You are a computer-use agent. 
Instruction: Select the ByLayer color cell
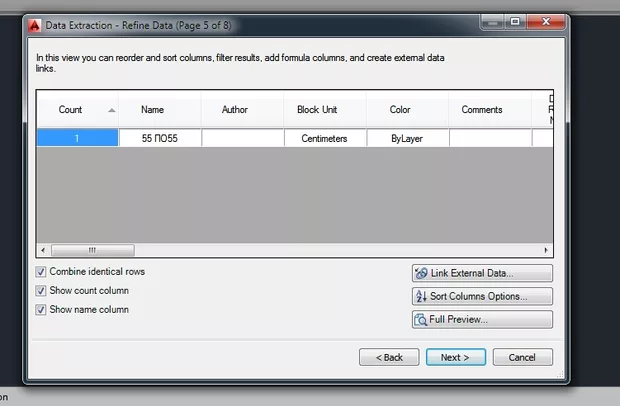click(406, 139)
